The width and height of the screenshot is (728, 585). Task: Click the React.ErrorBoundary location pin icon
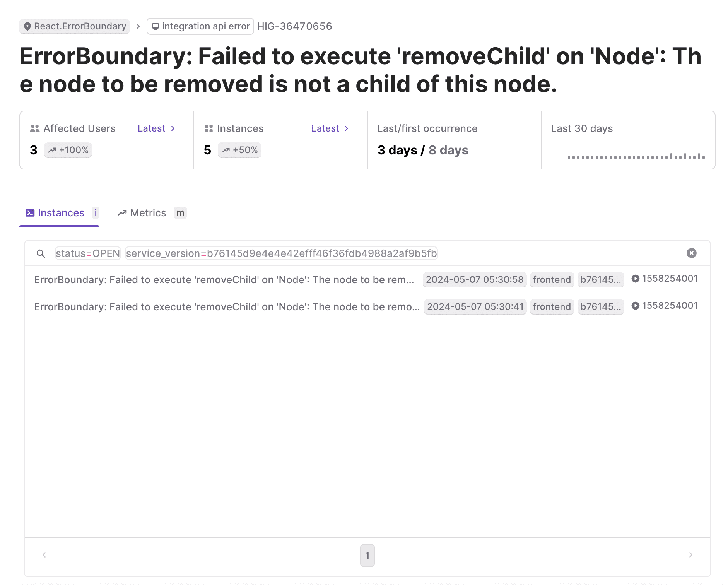[x=27, y=26]
